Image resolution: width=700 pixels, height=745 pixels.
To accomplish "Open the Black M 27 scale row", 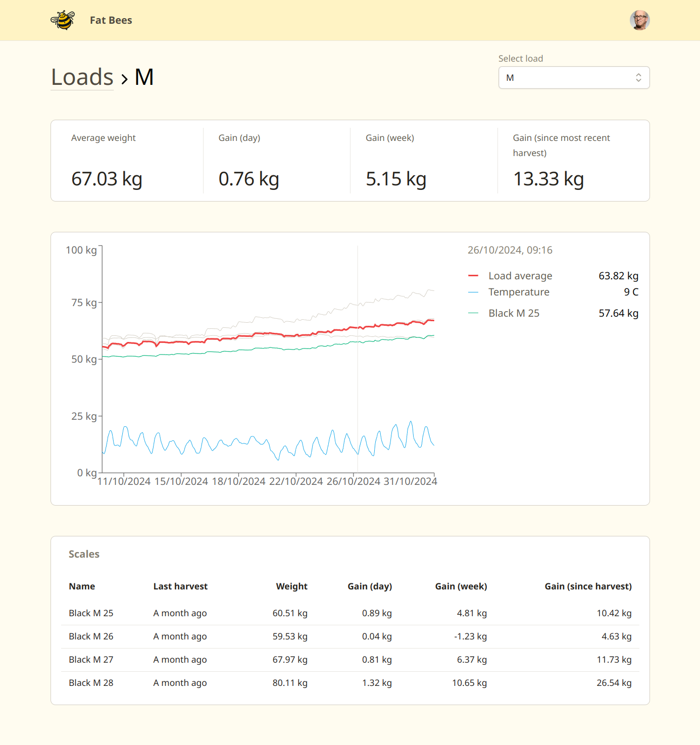I will point(350,660).
